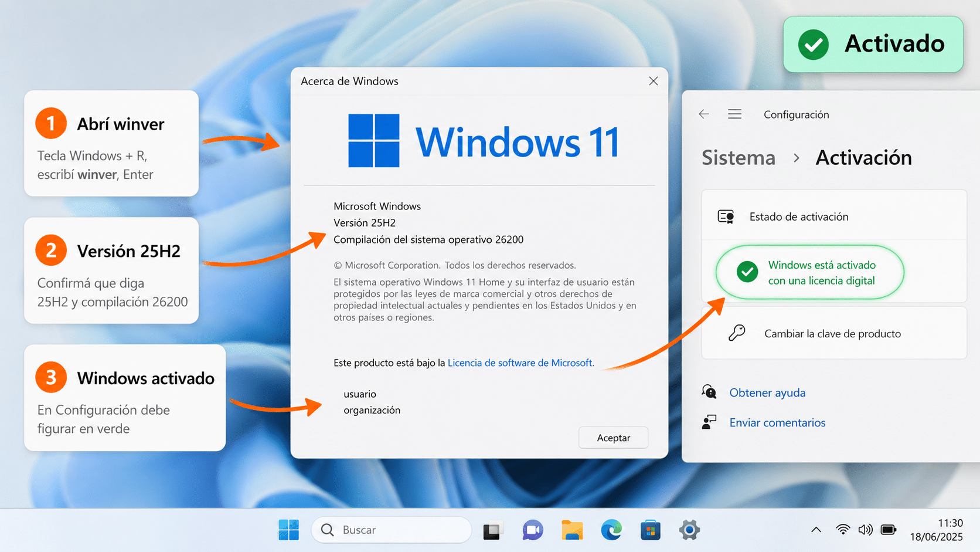Open the Enviar comentarios link

tap(777, 422)
